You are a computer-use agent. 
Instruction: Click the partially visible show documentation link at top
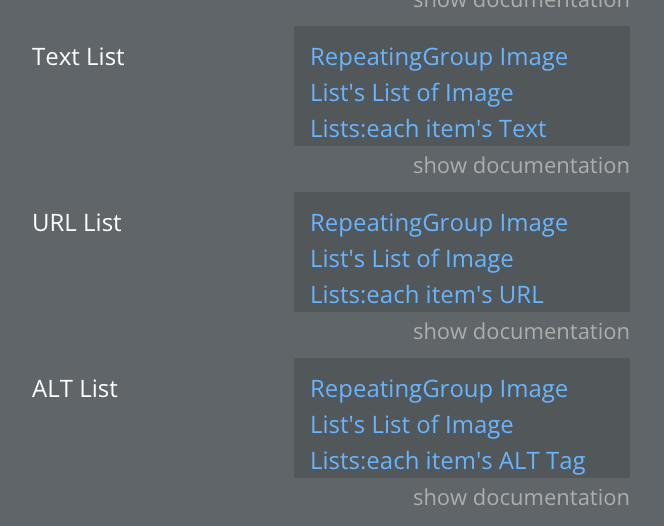pyautogui.click(x=521, y=4)
